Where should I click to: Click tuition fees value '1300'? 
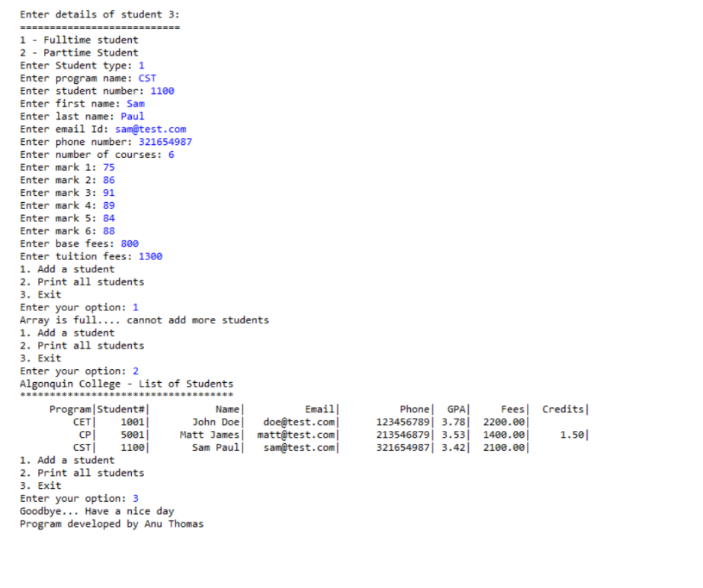150,256
